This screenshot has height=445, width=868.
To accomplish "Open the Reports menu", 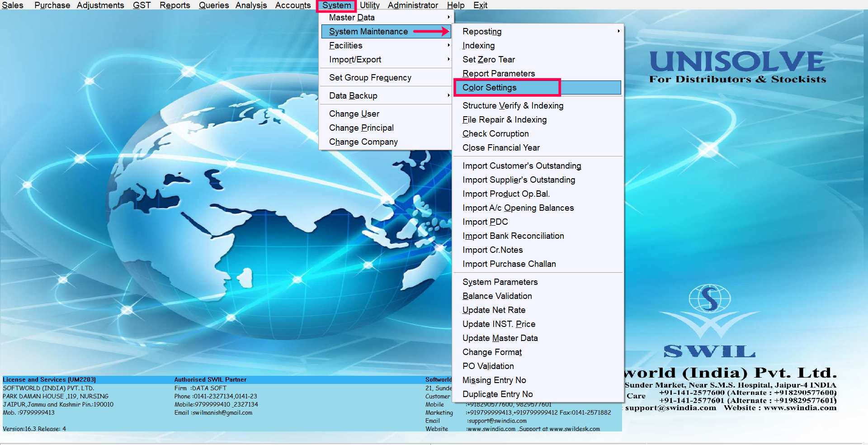I will click(175, 5).
